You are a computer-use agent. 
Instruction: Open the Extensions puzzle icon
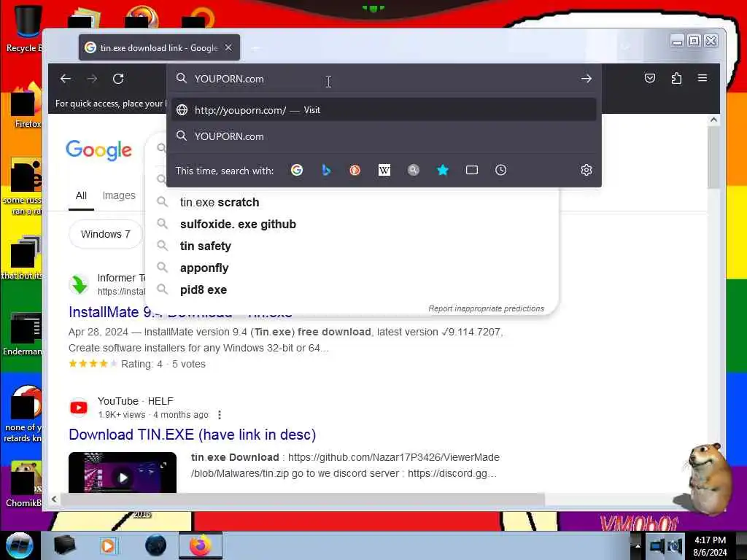click(x=676, y=78)
